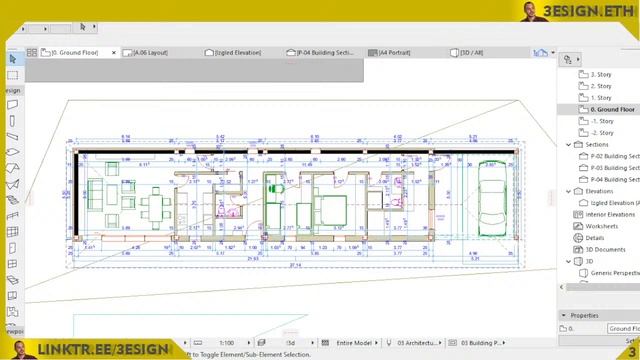Viewport: 640px width, 360px height.
Task: Click the scale ruler icon
Action: [198, 343]
